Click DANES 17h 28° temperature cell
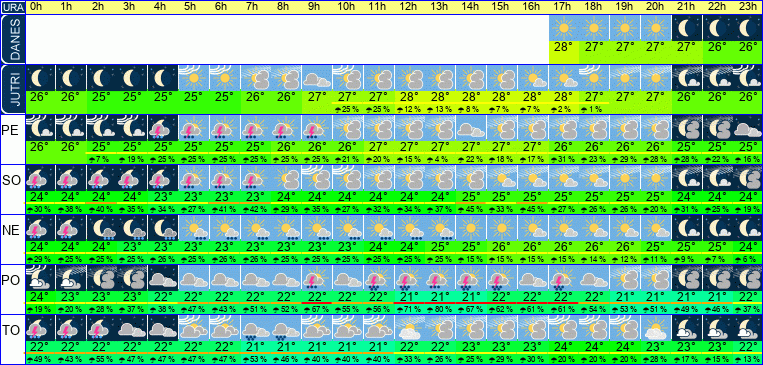763x365 pixels. (564, 48)
